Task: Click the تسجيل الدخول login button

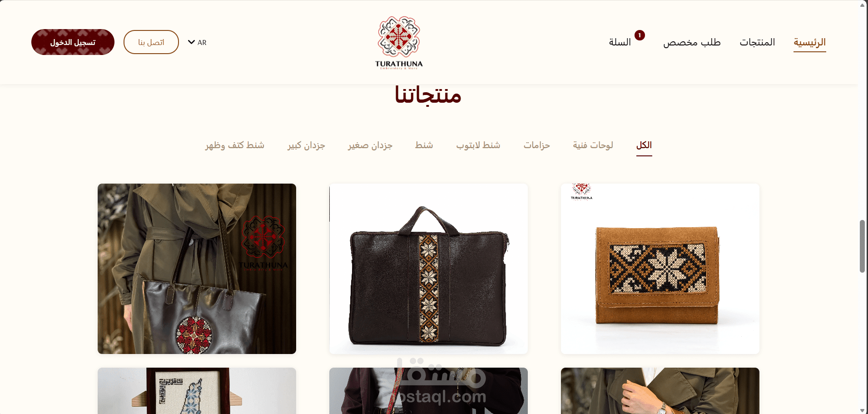Action: point(73,42)
